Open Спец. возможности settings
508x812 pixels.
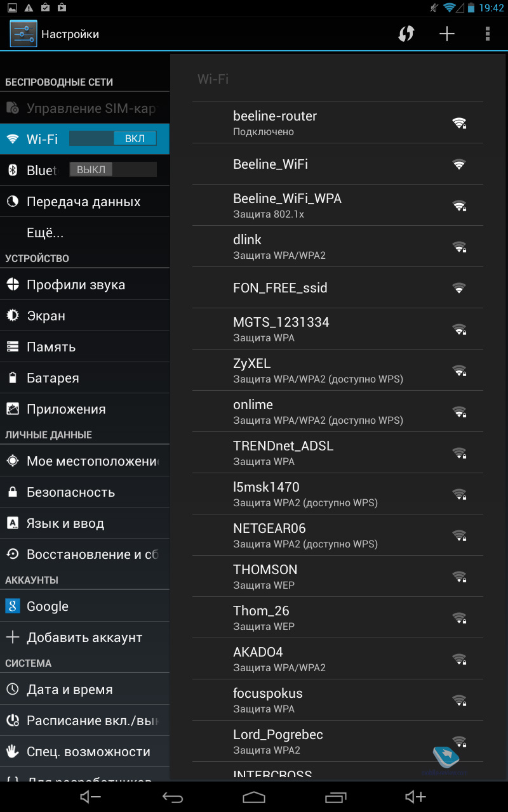coord(84,752)
